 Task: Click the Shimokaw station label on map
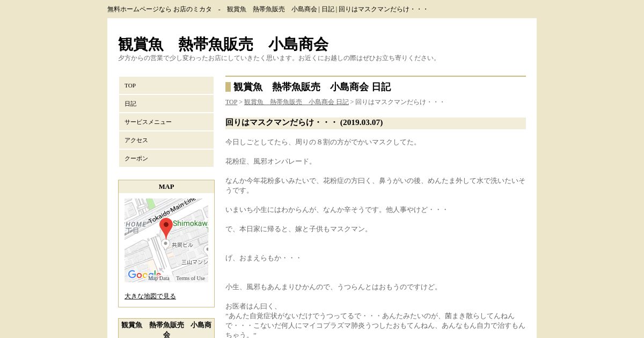190,223
